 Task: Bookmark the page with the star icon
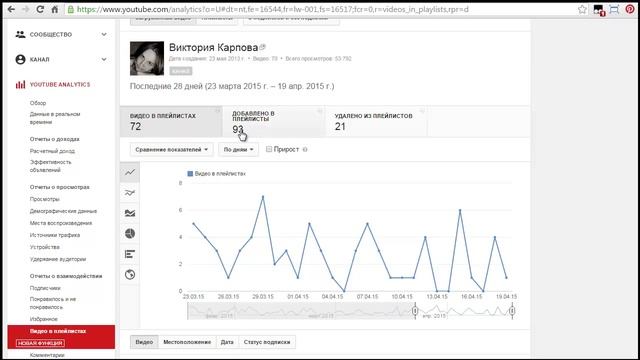click(x=582, y=9)
